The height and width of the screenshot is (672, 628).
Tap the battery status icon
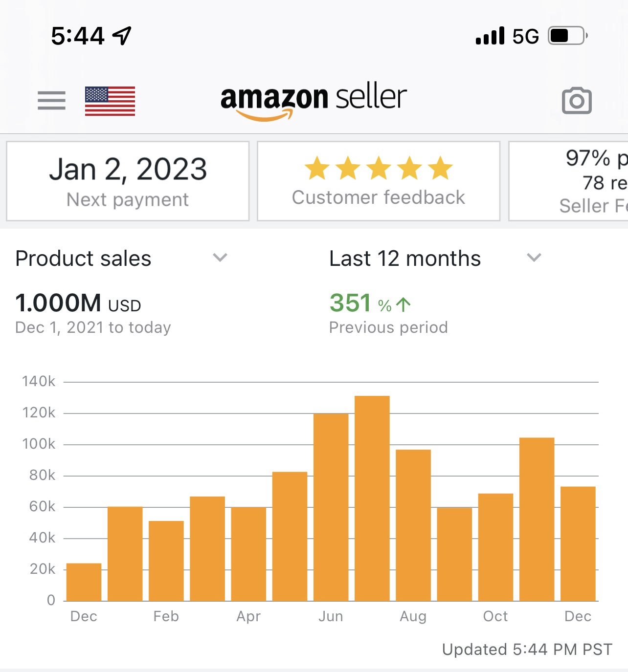567,36
